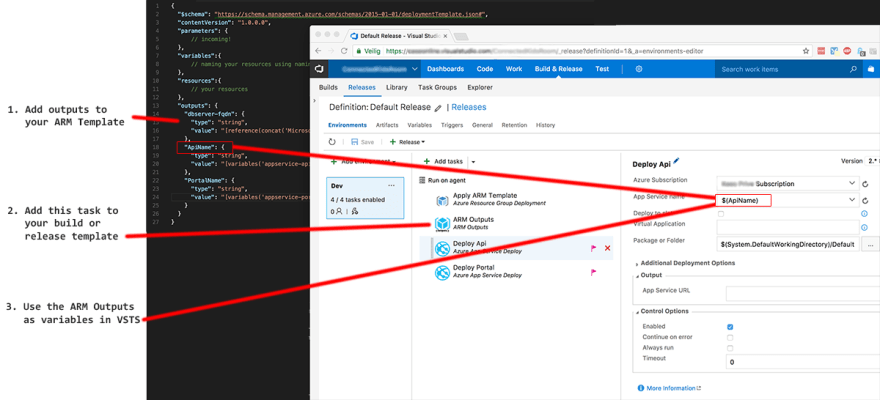Collapse the Output section
The height and width of the screenshot is (400, 880).
click(638, 275)
